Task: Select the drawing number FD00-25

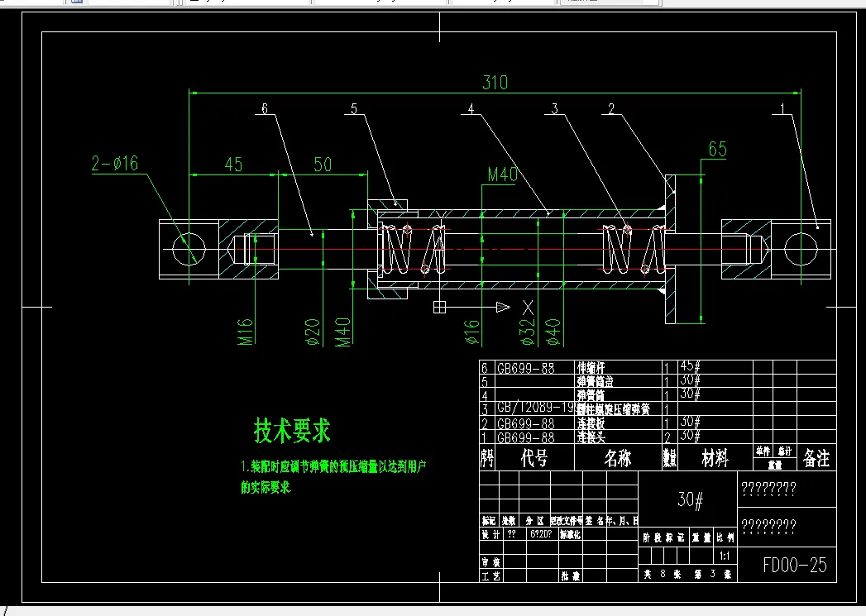Action: (x=795, y=566)
